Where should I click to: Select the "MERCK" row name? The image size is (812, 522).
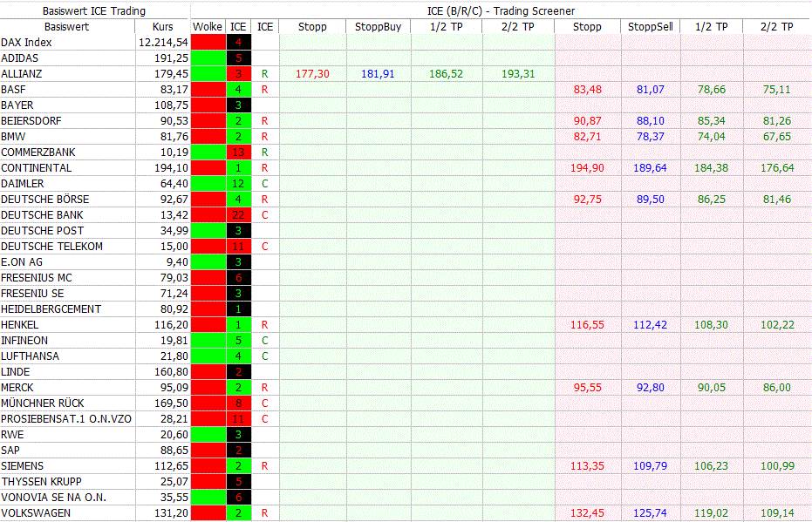tap(17, 388)
